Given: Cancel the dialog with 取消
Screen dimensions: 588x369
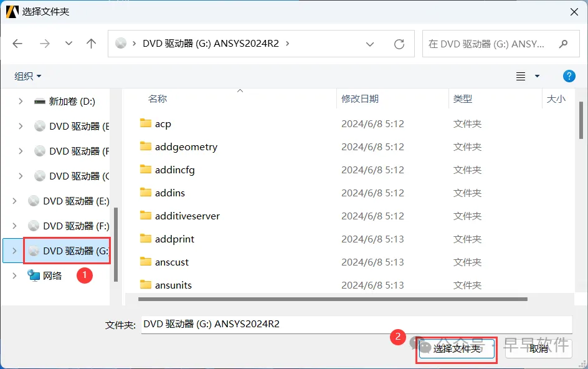Looking at the screenshot, I should coord(539,348).
